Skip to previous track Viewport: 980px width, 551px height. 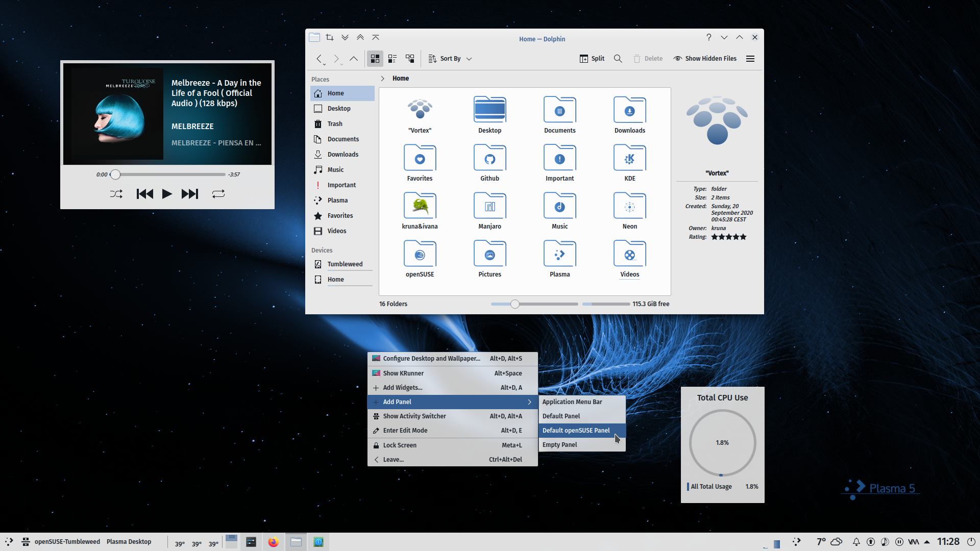145,194
